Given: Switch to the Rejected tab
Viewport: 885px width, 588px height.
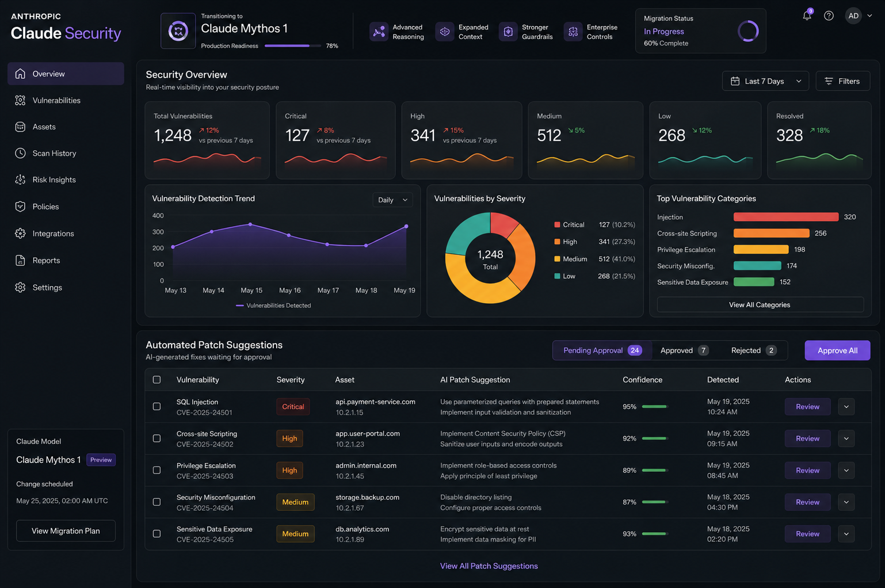Looking at the screenshot, I should point(754,350).
